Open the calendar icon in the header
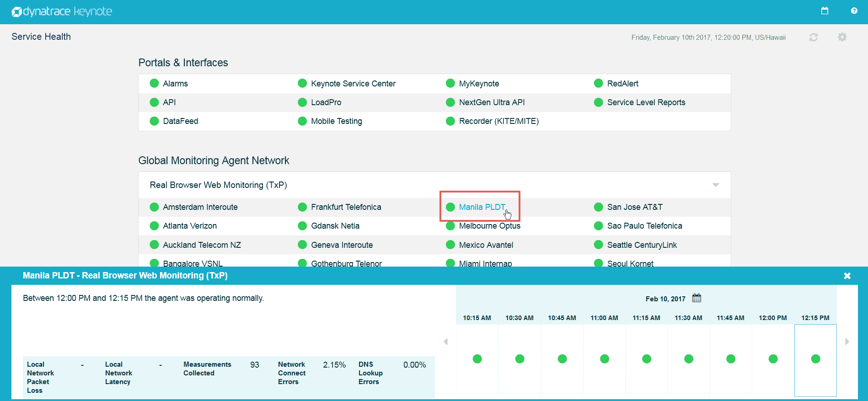Screen dimensions: 868x401 coord(825,11)
